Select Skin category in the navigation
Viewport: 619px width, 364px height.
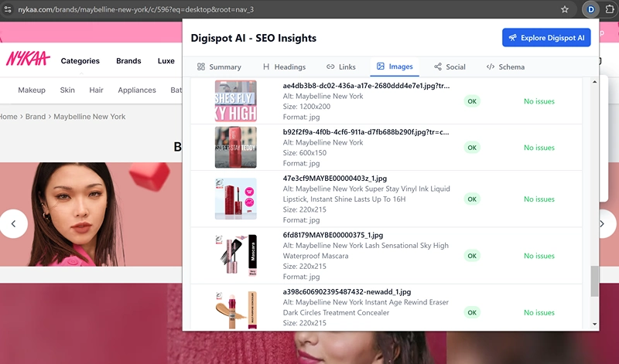click(67, 90)
